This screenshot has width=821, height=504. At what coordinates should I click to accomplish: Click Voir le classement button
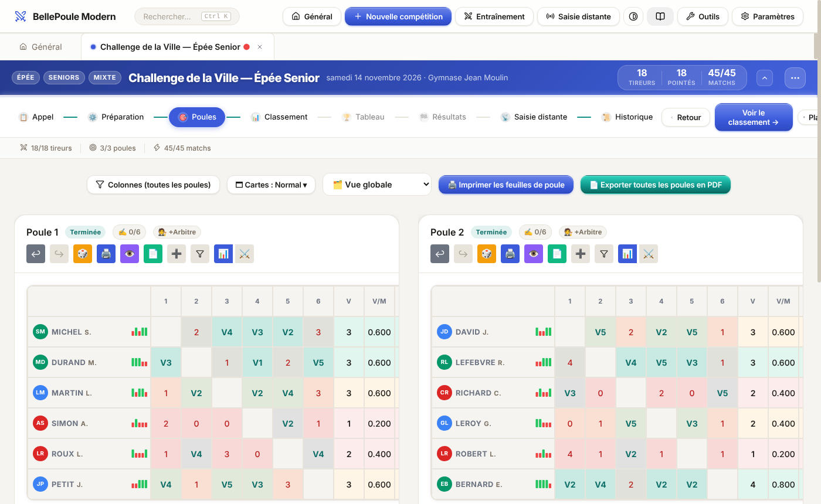(754, 117)
